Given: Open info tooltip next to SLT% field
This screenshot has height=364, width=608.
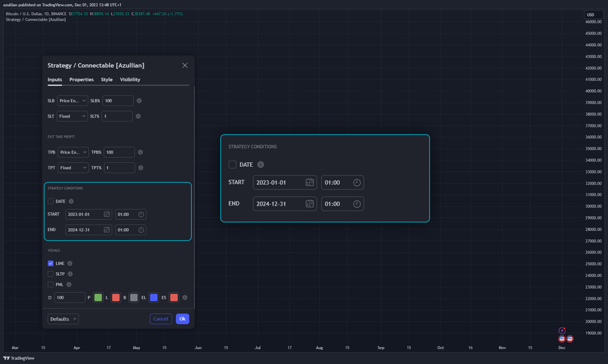Looking at the screenshot, I should pyautogui.click(x=138, y=116).
